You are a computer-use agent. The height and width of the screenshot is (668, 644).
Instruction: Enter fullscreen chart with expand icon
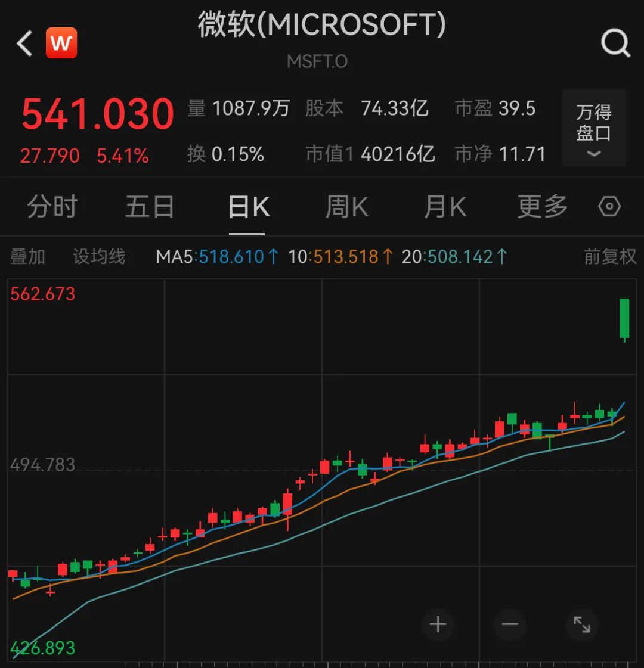pos(582,624)
